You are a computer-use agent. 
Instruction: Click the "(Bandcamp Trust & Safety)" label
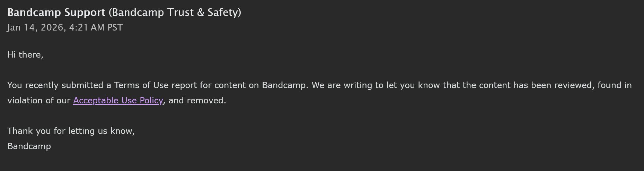click(175, 12)
